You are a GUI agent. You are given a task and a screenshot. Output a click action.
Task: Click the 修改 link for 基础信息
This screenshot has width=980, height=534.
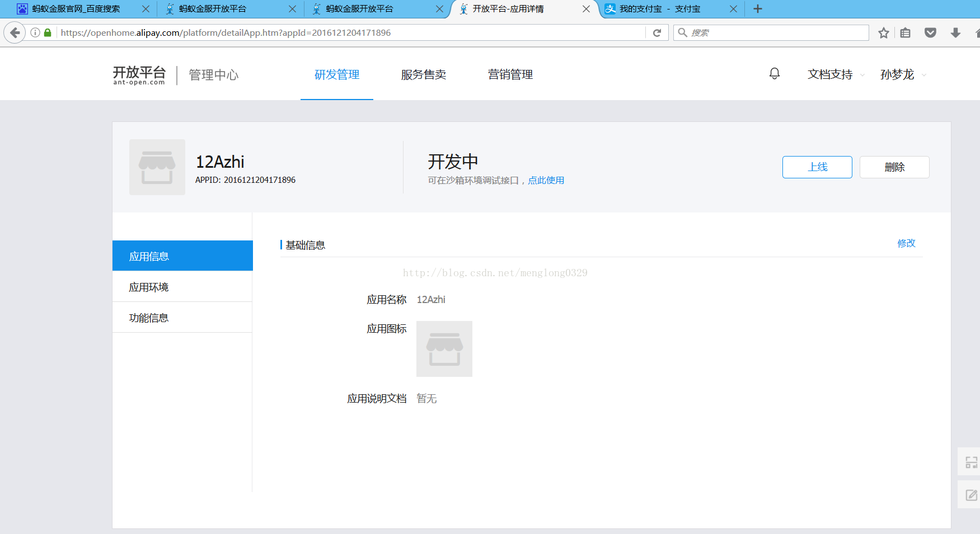point(906,243)
